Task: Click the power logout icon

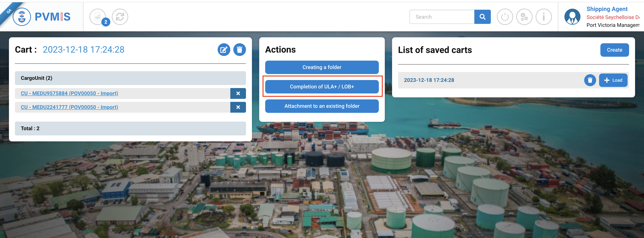Action: pos(505,17)
